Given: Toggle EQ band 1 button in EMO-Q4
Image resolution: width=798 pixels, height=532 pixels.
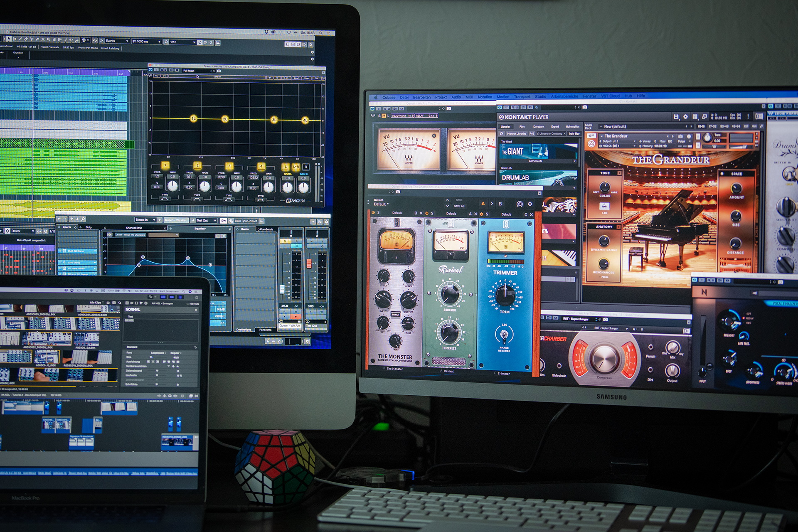Looking at the screenshot, I should pos(165,165).
